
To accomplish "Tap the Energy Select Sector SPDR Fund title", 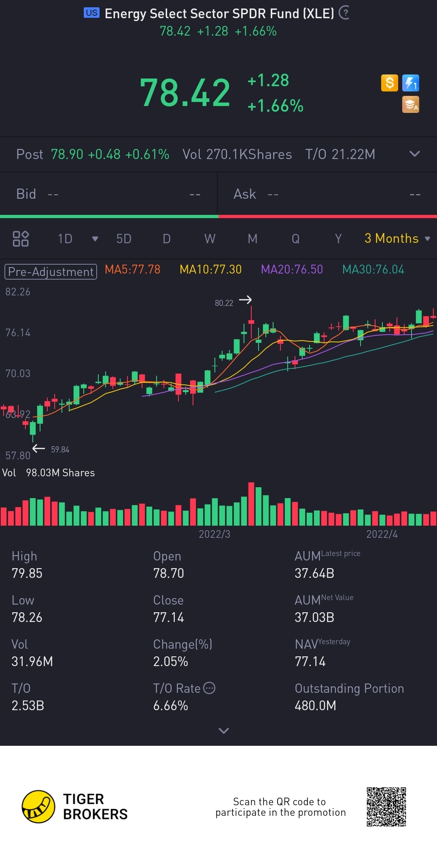I will click(219, 13).
